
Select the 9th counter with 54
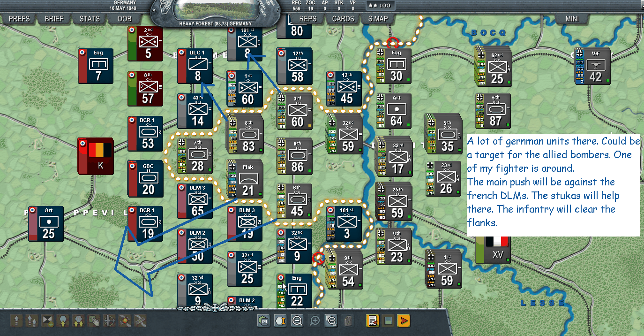point(344,269)
